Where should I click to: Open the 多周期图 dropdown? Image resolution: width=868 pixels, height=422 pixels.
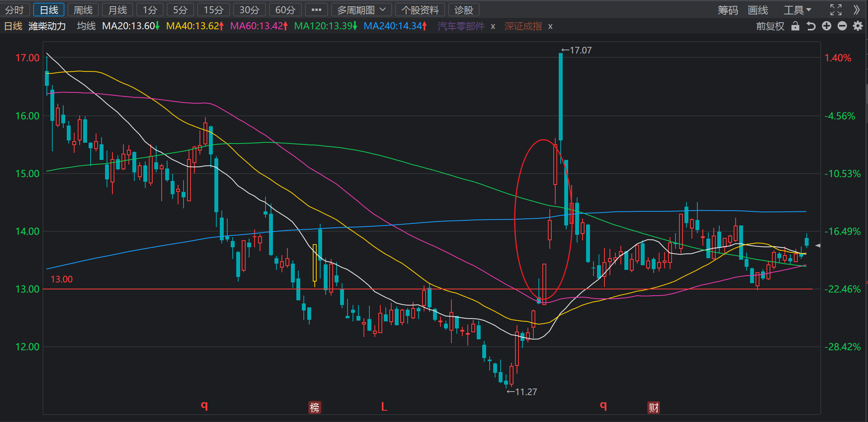click(x=361, y=10)
